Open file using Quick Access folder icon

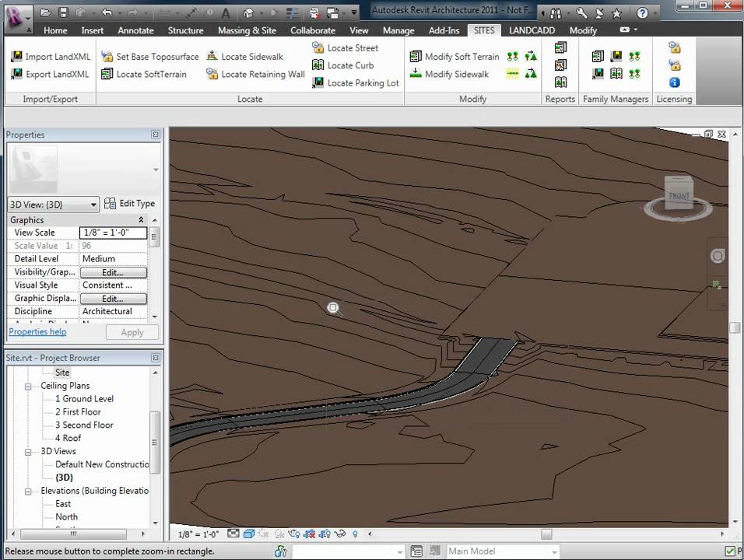[45, 12]
